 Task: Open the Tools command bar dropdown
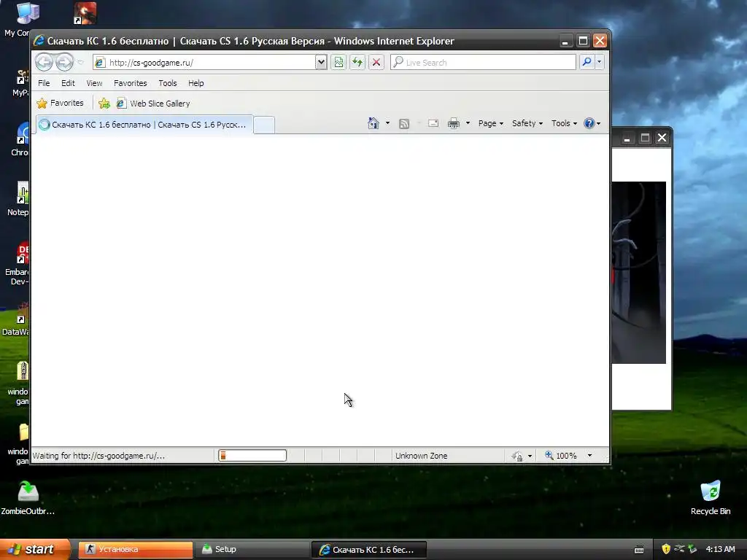tap(564, 123)
